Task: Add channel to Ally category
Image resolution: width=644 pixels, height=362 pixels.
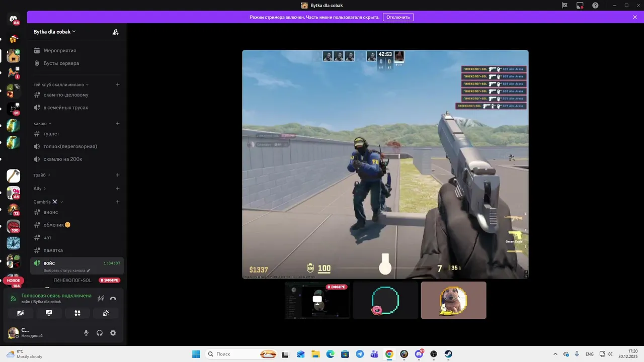Action: click(118, 189)
